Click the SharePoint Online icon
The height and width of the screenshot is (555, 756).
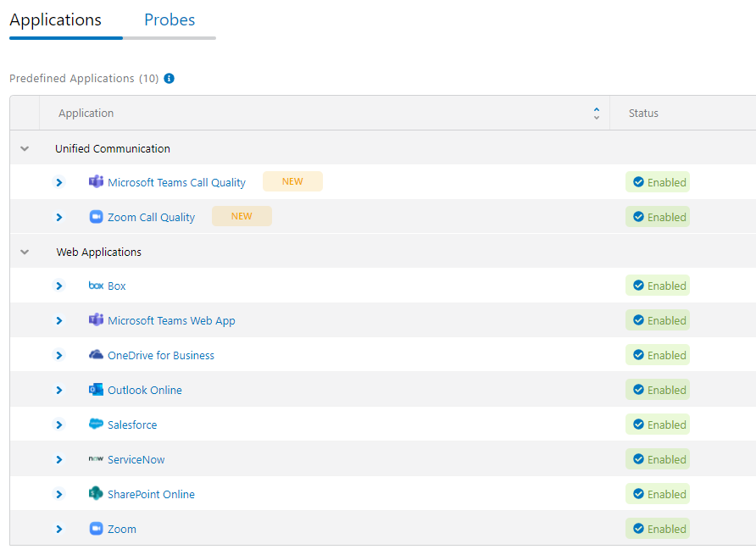pyautogui.click(x=96, y=493)
